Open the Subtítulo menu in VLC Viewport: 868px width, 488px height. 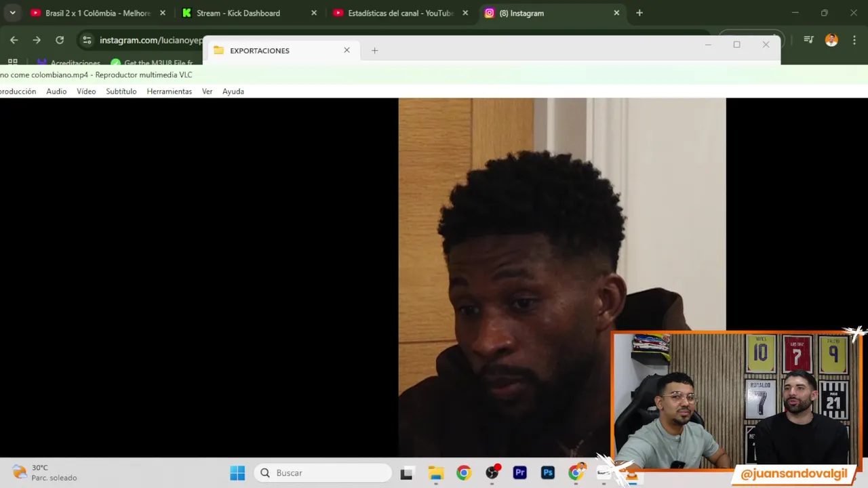pos(121,91)
